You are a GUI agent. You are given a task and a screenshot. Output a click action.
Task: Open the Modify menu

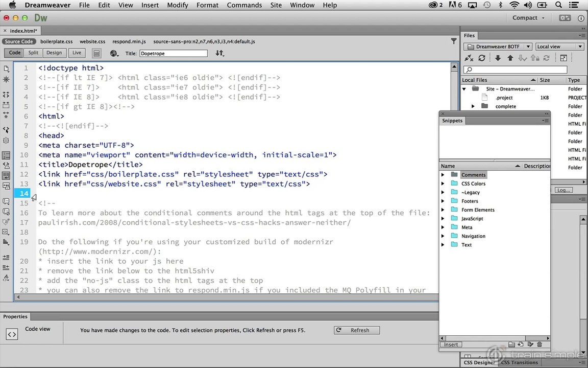(178, 5)
